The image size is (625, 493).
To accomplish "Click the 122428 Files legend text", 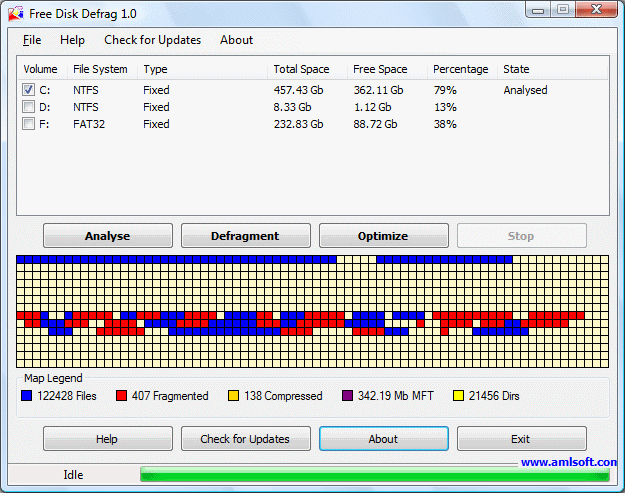I will (67, 396).
